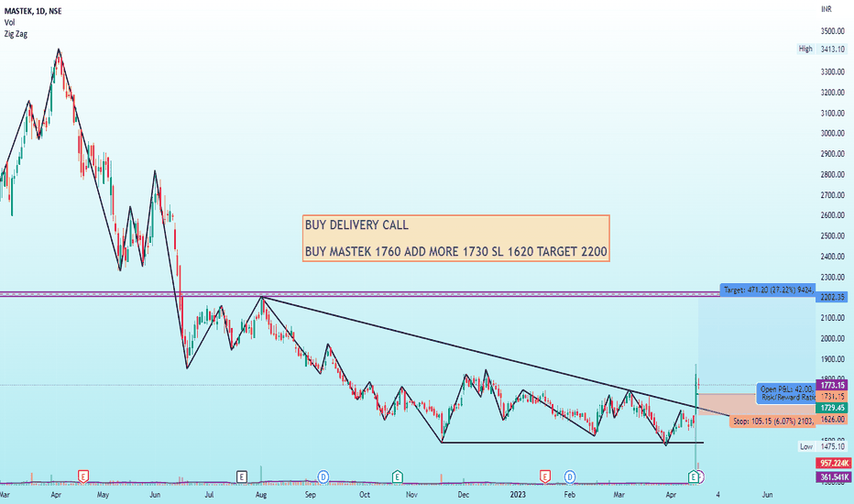Click the 2600.00 price axis tick
This screenshot has width=854, height=504.
click(833, 215)
